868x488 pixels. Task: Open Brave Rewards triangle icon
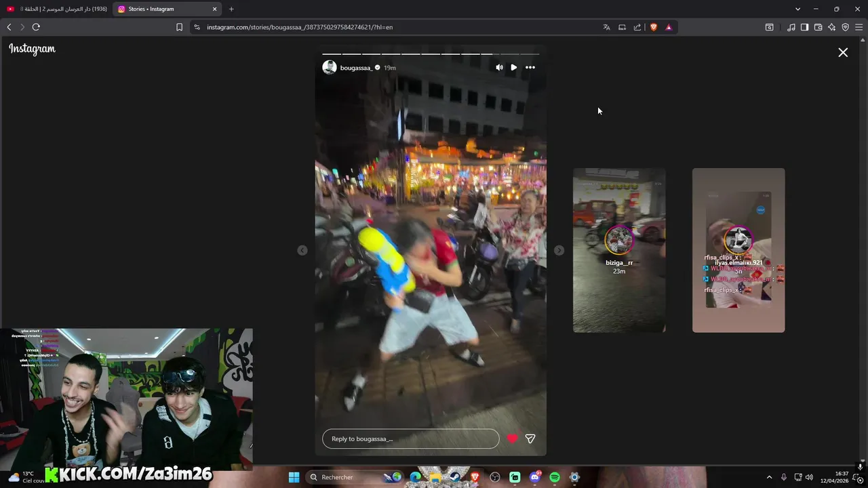pos(669,27)
